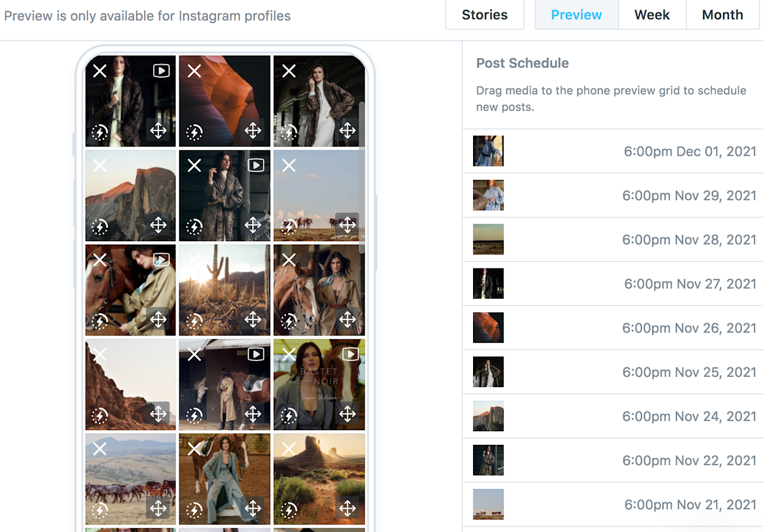
Task: Click auto-publish bolt icon on orange canyon post
Action: 195,132
